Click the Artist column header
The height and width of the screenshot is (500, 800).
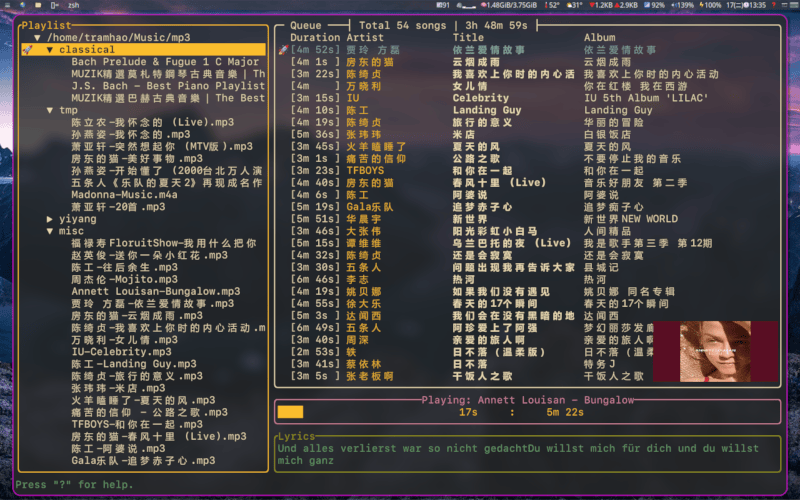[x=365, y=37]
